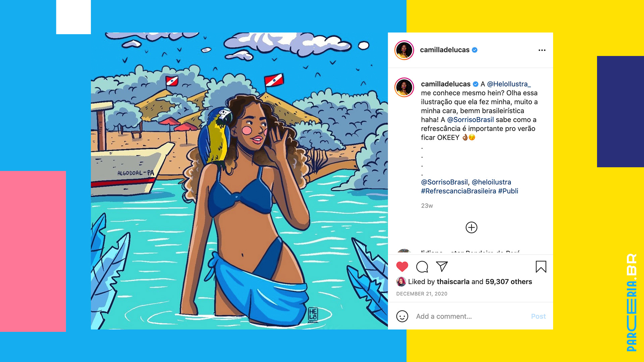644x362 pixels.
Task: Open the @heloilustra tag link
Action: pyautogui.click(x=491, y=182)
